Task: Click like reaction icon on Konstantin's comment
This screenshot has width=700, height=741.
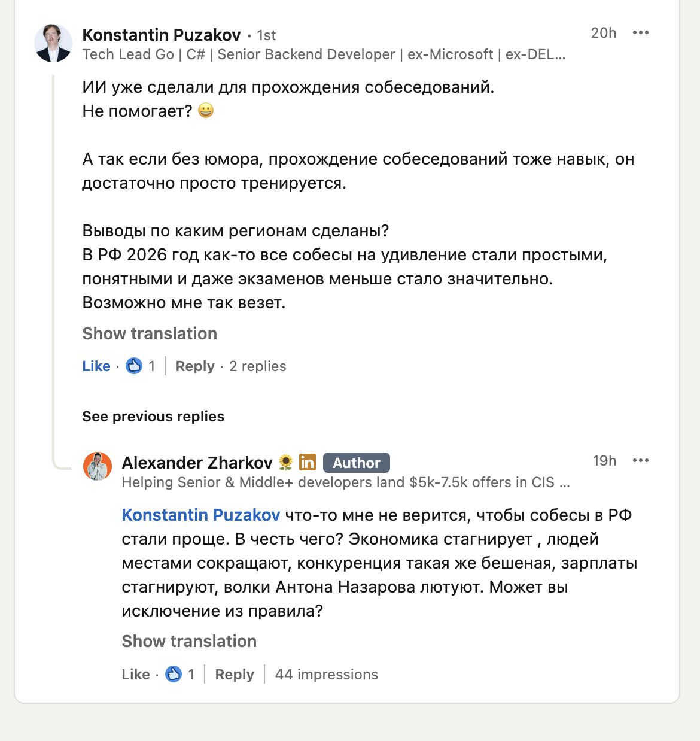Action: [134, 366]
